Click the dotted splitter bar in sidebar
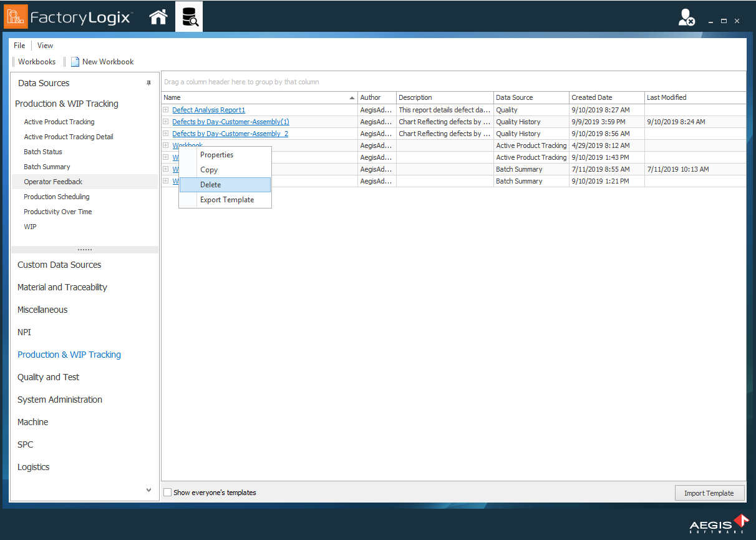 point(85,249)
